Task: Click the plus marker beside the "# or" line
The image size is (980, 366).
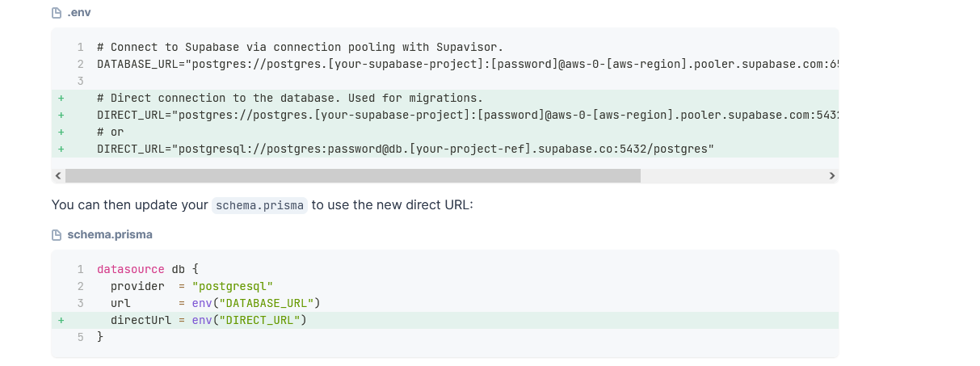Action: pyautogui.click(x=61, y=132)
